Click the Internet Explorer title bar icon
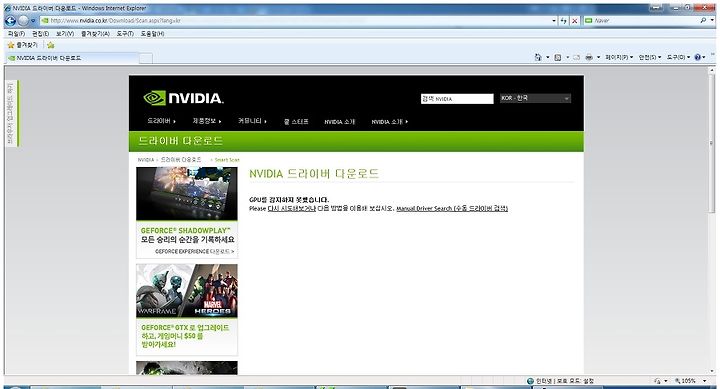Screen dimensions: 720x389 [7, 8]
